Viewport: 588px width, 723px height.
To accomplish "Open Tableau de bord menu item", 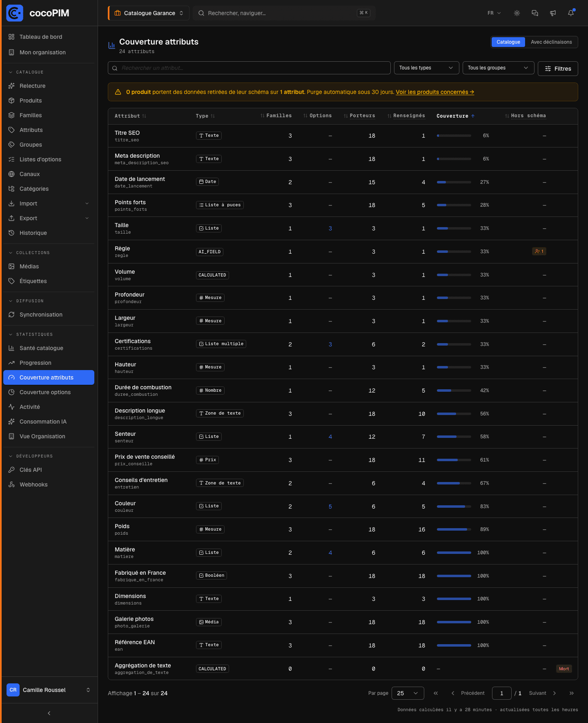I will click(49, 37).
